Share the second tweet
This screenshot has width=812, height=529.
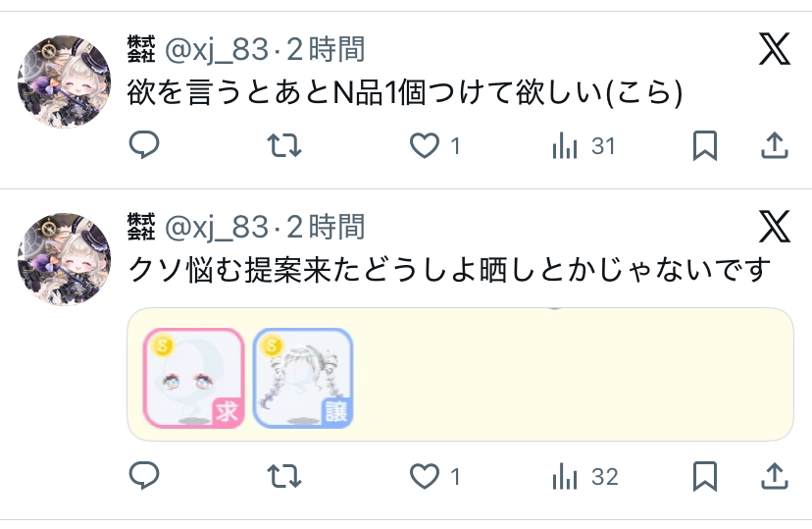[x=774, y=476]
